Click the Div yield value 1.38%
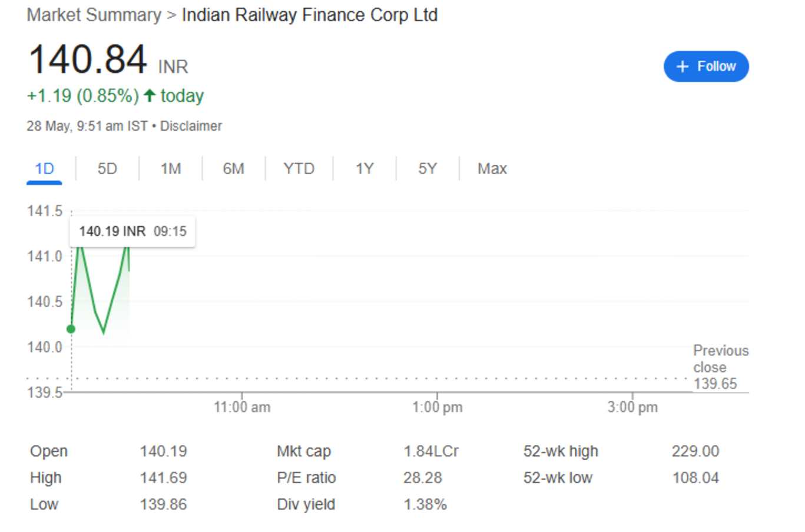This screenshot has height=532, width=805. click(425, 504)
